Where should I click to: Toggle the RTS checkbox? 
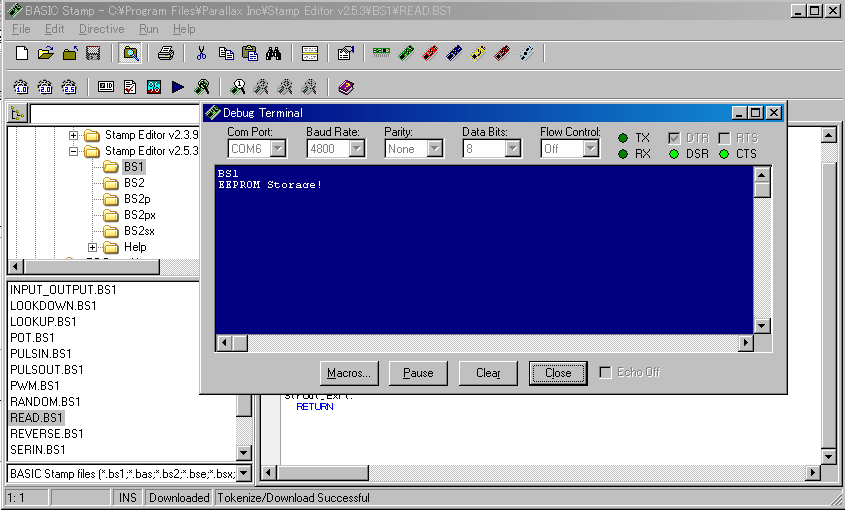(x=724, y=138)
